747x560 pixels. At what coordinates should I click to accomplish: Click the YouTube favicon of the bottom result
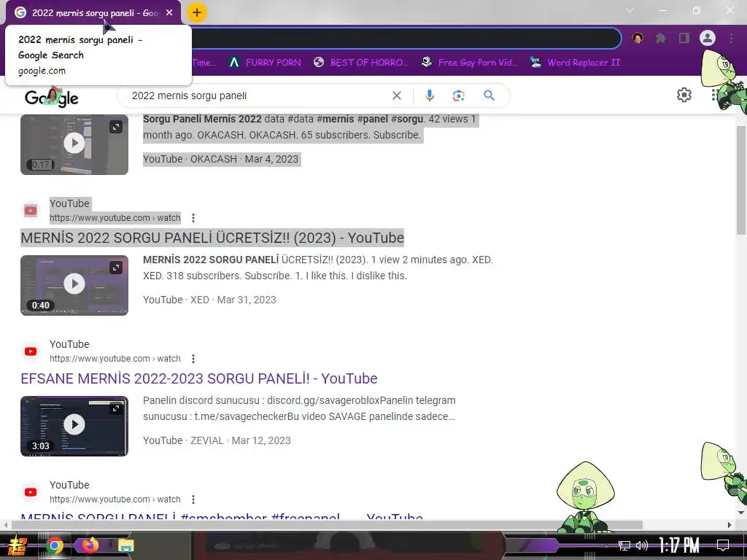31,492
